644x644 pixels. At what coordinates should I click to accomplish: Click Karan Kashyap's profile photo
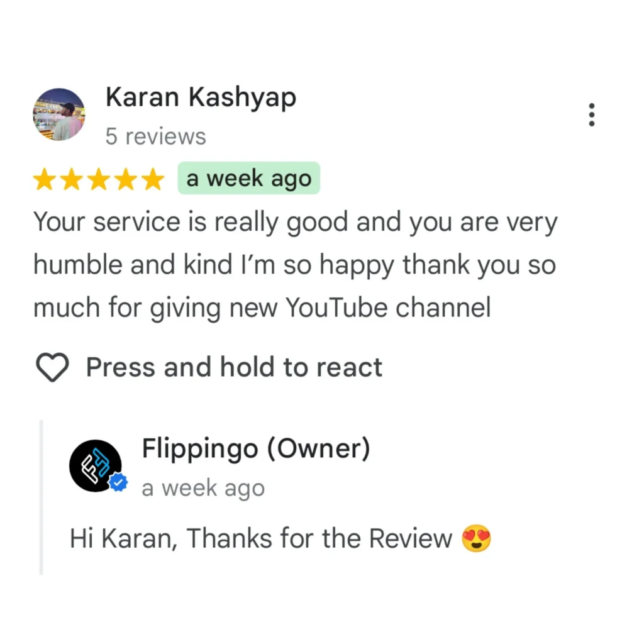tap(58, 114)
